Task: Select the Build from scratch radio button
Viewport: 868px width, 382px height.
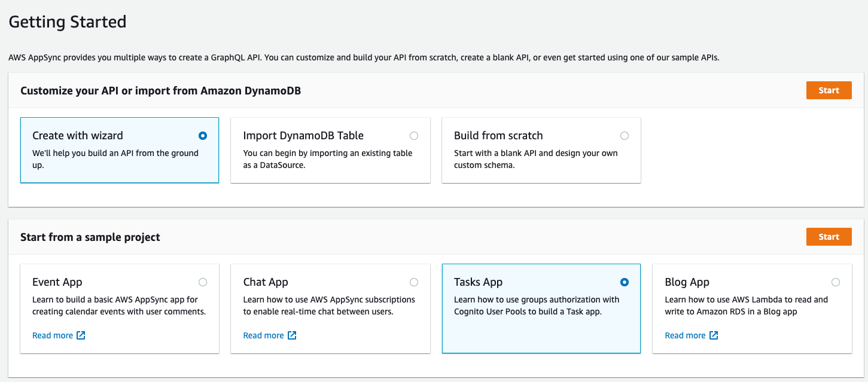Action: [x=625, y=136]
